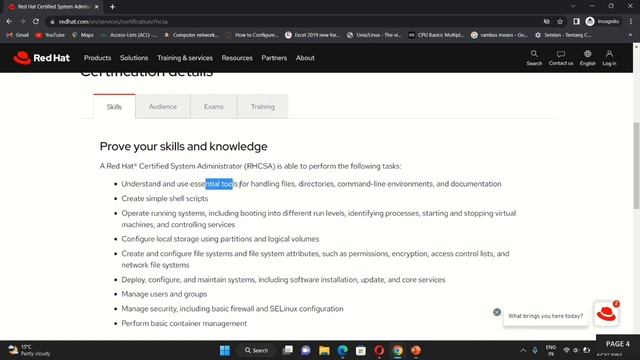The width and height of the screenshot is (640, 360).
Task: Open the Gmail bookmark
Action: tap(18, 35)
